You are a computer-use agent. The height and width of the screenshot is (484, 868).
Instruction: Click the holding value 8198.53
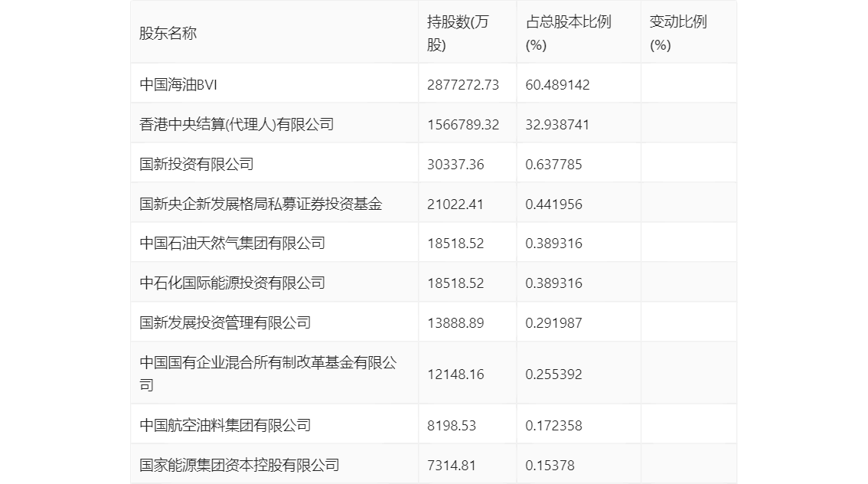tap(451, 425)
